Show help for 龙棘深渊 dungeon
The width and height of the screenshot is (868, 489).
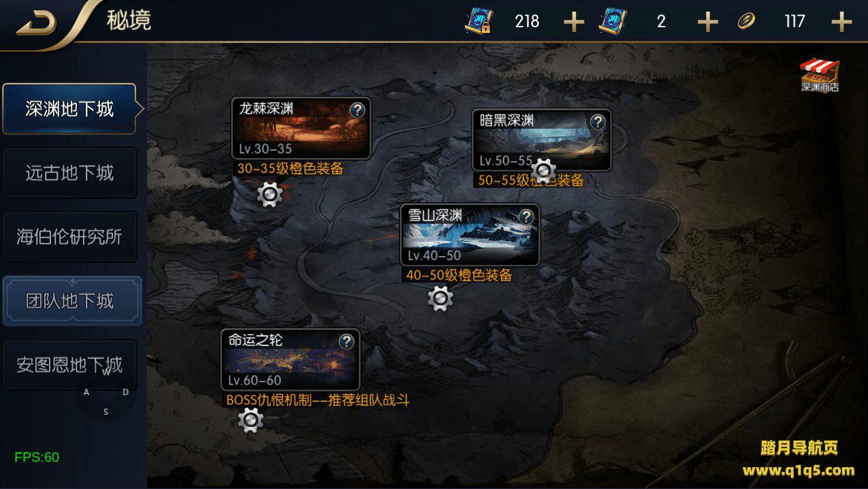pos(358,110)
